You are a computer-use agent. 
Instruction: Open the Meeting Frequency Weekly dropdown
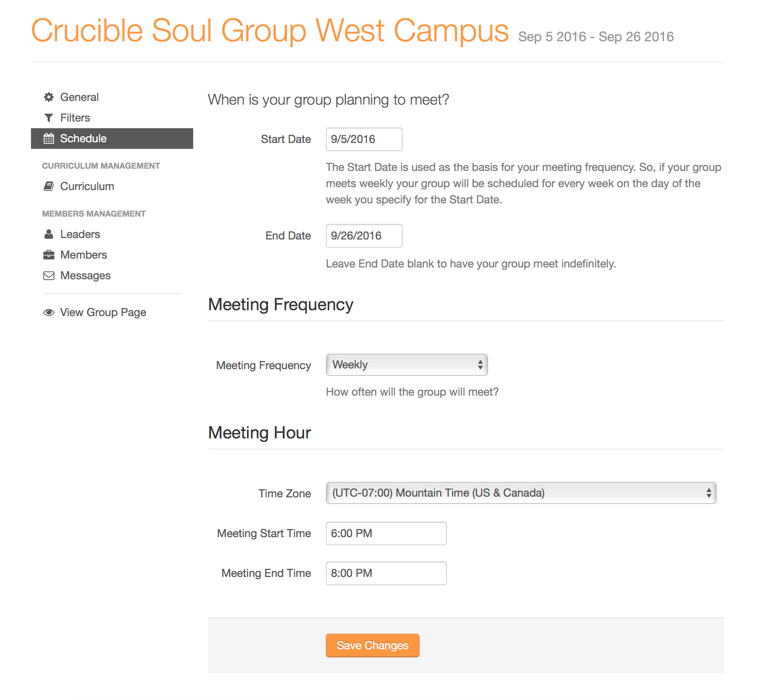(407, 365)
